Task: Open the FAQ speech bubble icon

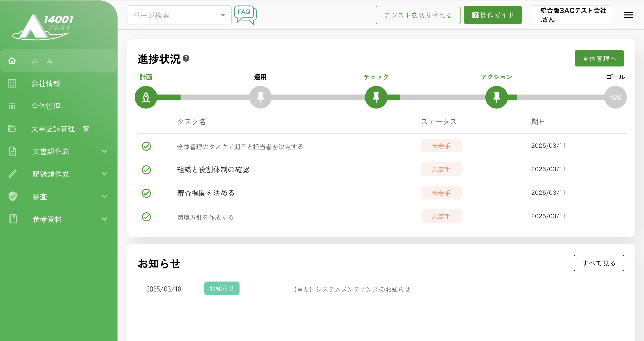Action: [x=245, y=15]
